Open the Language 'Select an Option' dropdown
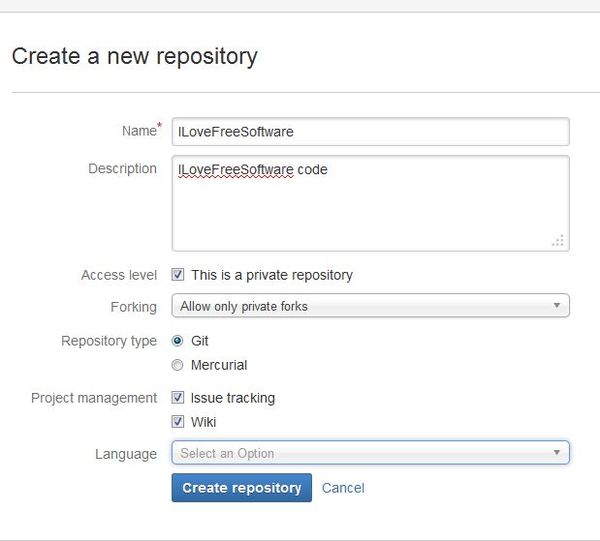Screen dimensions: 600x541 [x=370, y=453]
